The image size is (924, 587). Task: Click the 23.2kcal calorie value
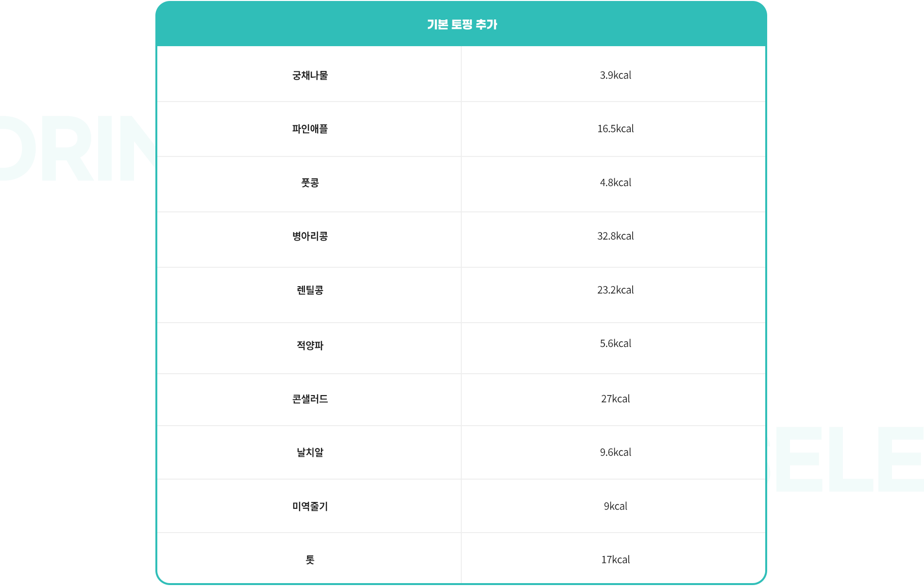pyautogui.click(x=615, y=290)
